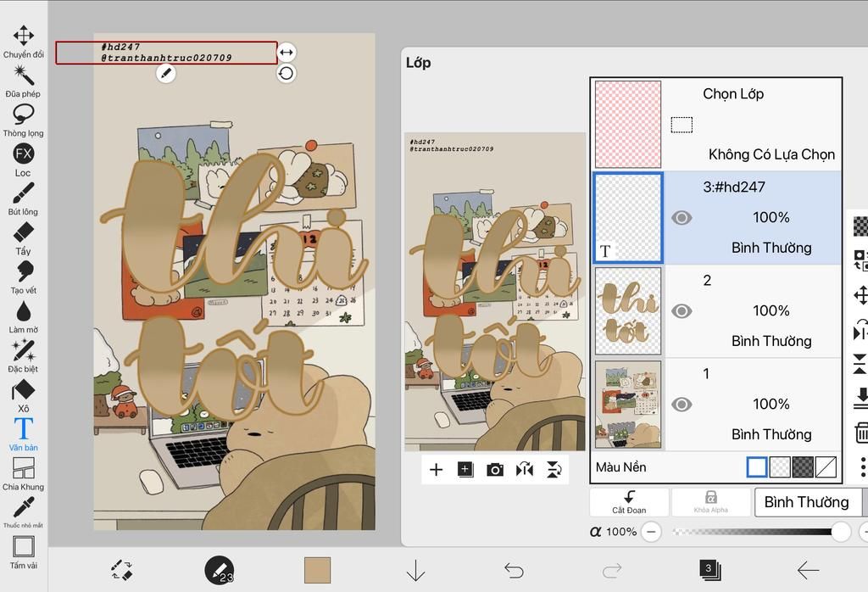Select the Tạo vết smudge tool
Screen dimensions: 868x592
23,277
